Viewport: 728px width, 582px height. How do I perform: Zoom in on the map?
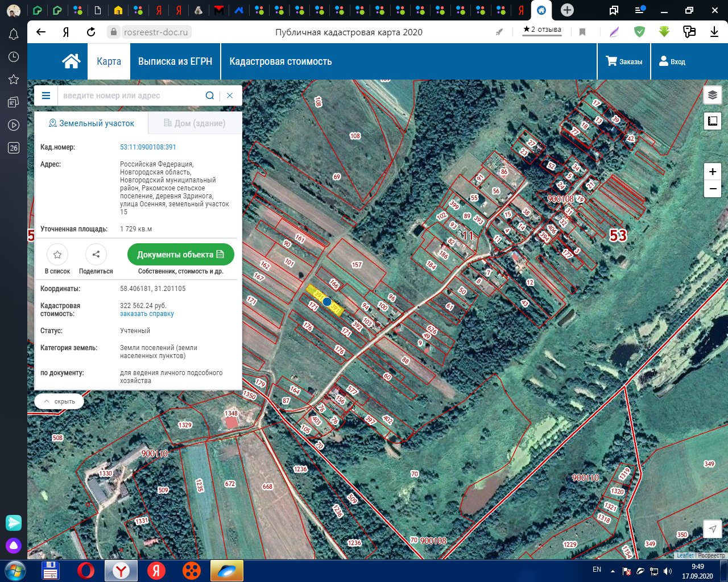(713, 172)
